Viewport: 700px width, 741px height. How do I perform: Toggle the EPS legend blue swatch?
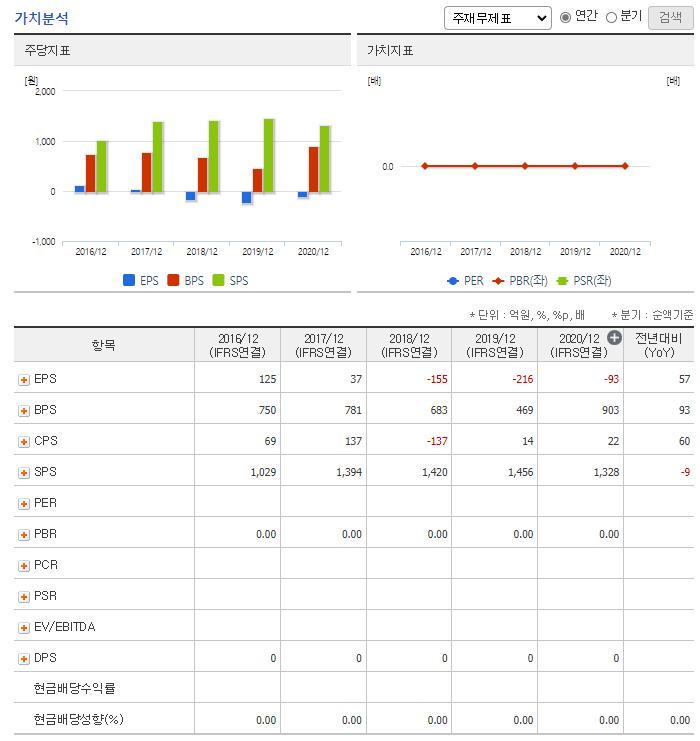pyautogui.click(x=129, y=280)
